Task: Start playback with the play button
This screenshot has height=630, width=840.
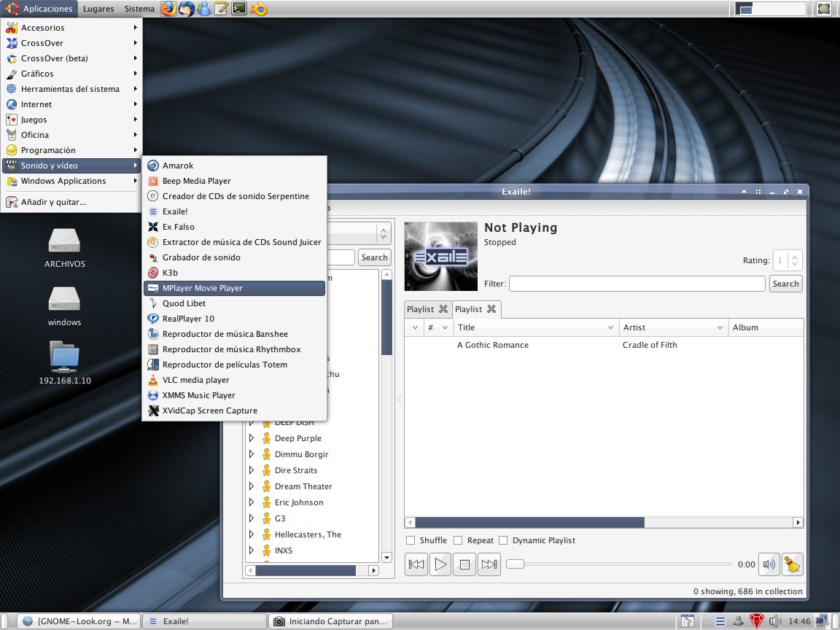Action: click(440, 564)
